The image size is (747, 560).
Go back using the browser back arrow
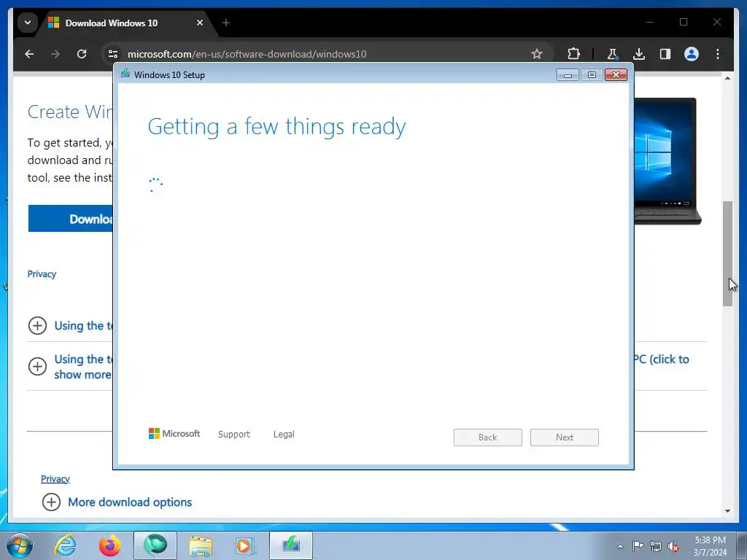point(29,54)
